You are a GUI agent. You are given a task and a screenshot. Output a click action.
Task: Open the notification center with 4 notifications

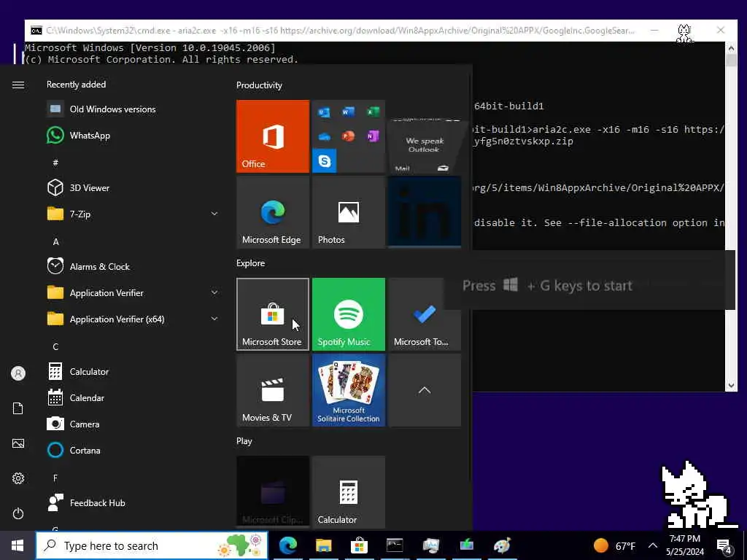[x=724, y=546]
